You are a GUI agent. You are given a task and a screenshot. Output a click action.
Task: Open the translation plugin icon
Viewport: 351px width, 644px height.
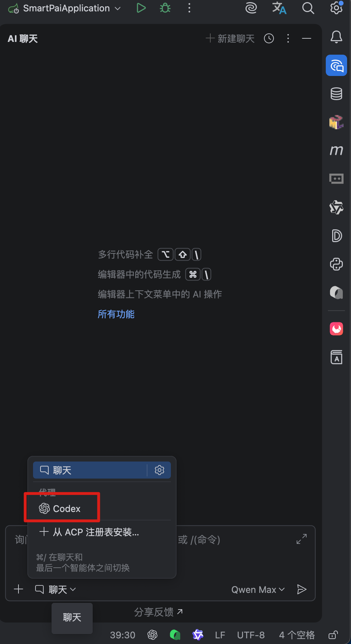pos(279,8)
